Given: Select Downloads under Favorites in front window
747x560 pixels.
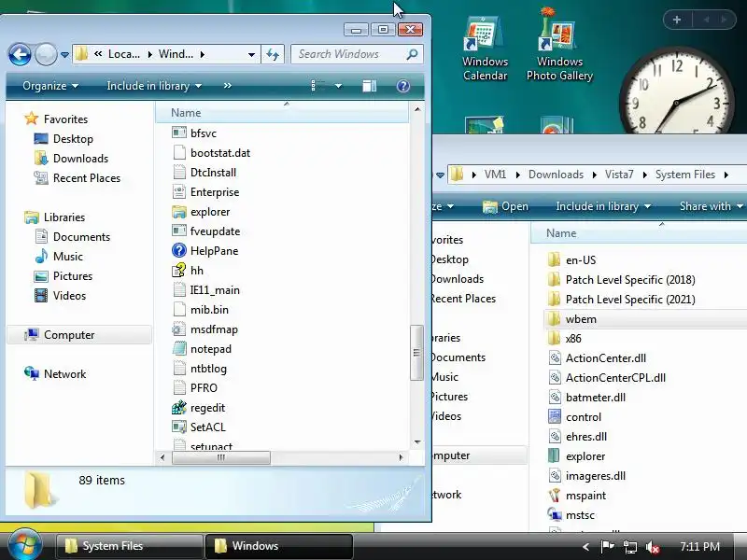Looking at the screenshot, I should [80, 159].
